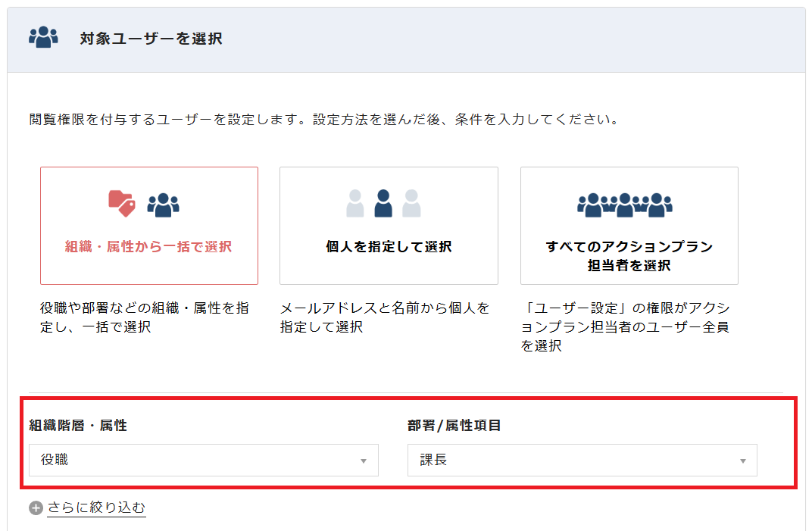Viewport: 812px width, 531px height.
Task: Click the 対象ユーザーを選択 header title
Action: (151, 39)
